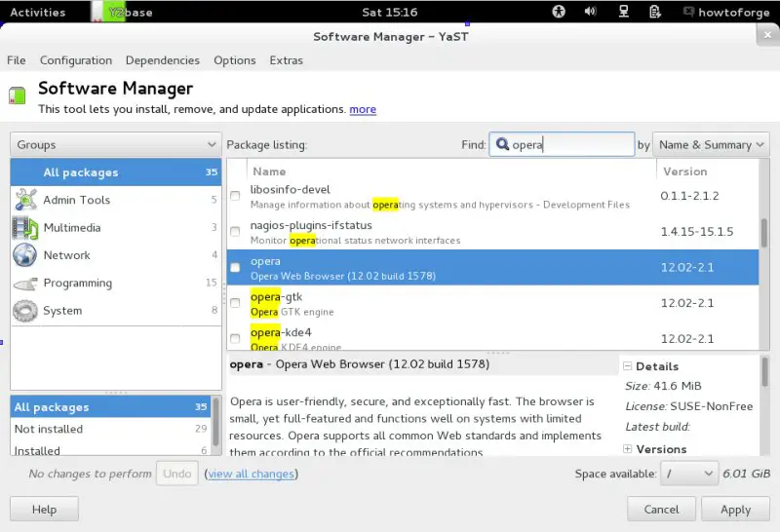Select the System group
This screenshot has width=780, height=532.
coord(115,311)
